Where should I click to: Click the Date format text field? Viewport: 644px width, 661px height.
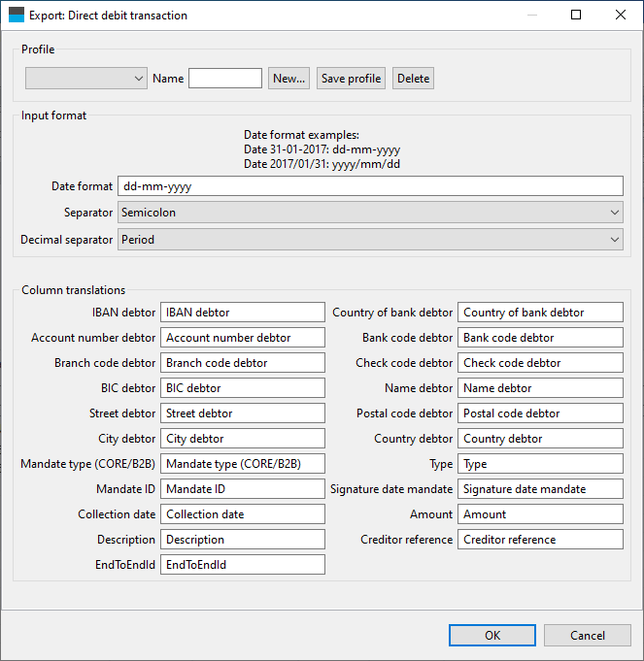point(370,186)
